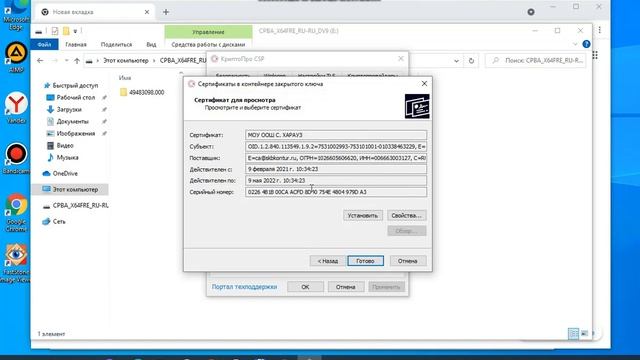Expand Explorer address history dropdown
640x360 pixels.
coord(456,61)
